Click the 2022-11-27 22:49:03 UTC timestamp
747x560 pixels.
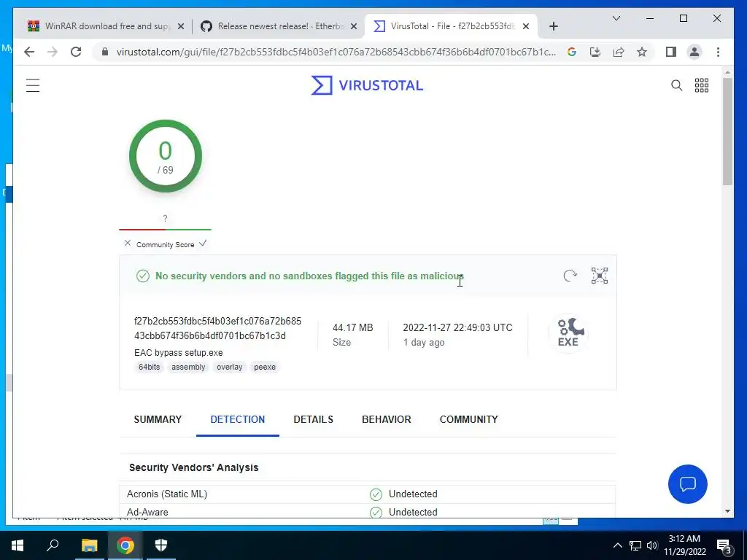click(458, 327)
